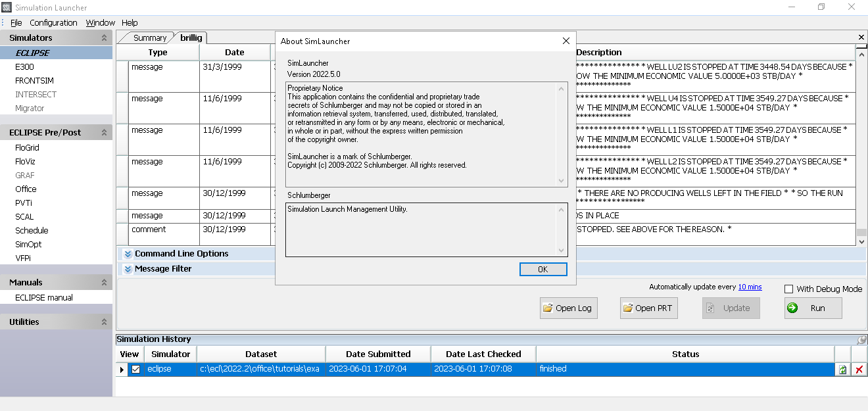Collapse the ECLIPSE Pre/Post section

[x=104, y=133]
